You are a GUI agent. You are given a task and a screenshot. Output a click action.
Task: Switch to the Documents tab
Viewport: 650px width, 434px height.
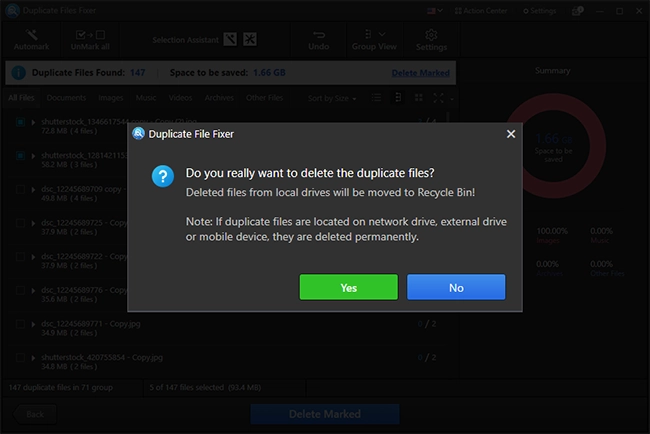tap(66, 98)
